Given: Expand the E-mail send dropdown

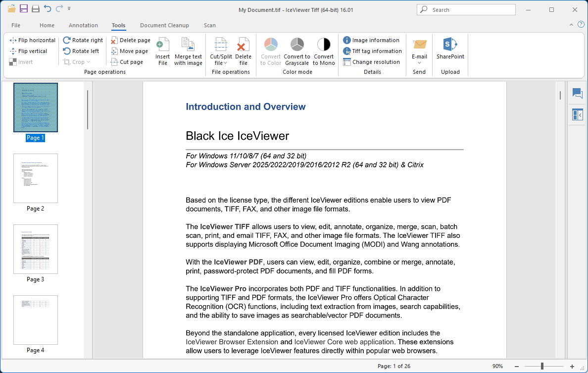Looking at the screenshot, I should tap(419, 63).
